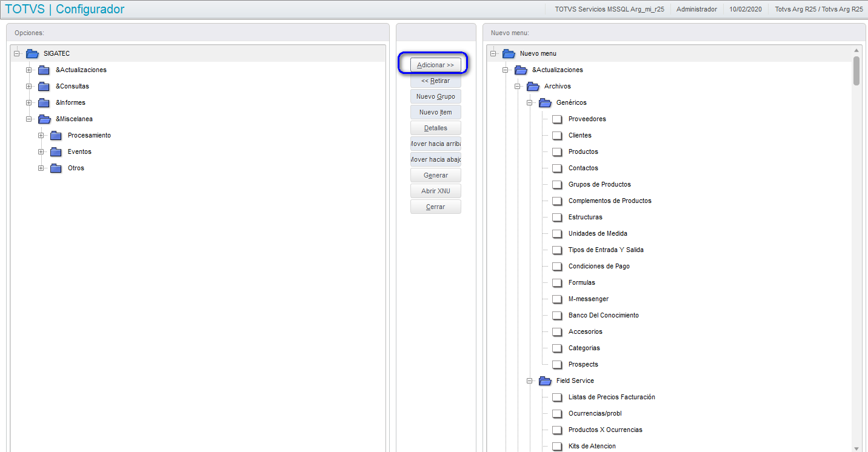Click the Generar button
The image size is (868, 452).
pos(435,175)
